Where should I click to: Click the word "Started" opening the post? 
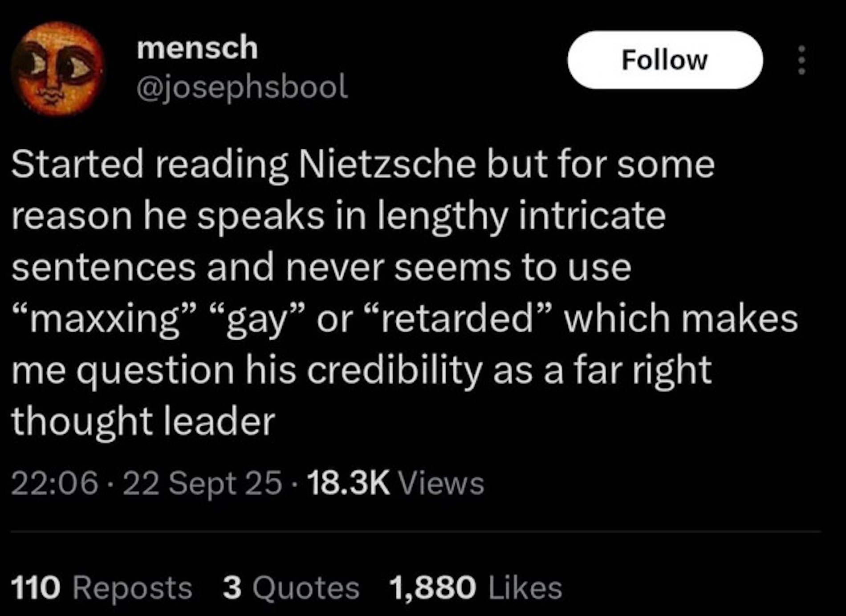(x=77, y=164)
